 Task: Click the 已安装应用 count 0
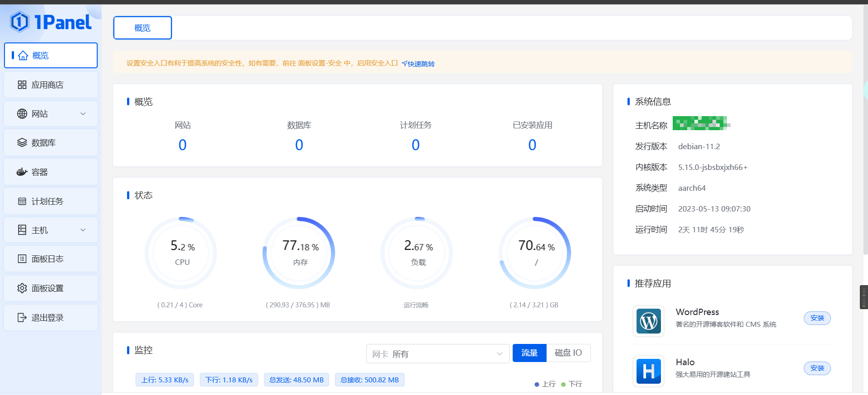click(x=533, y=145)
